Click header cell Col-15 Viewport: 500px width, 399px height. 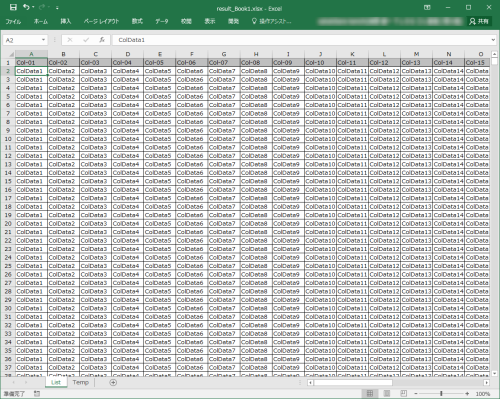477,62
